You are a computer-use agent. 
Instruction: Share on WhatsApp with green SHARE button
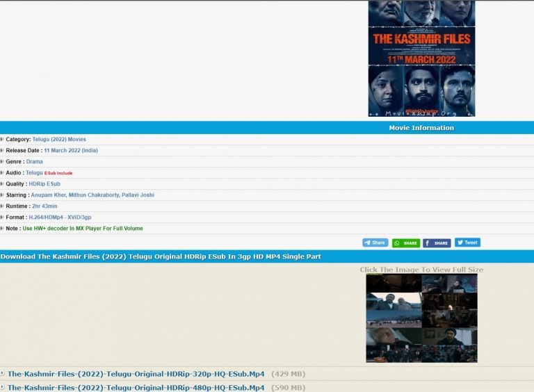click(x=406, y=243)
